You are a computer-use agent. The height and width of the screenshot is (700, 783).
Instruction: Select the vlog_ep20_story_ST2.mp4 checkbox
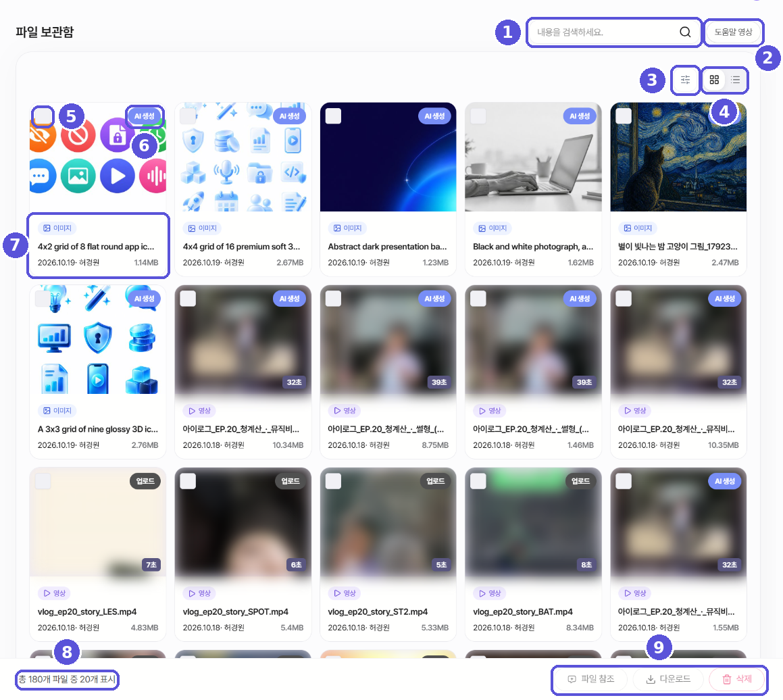(x=333, y=481)
